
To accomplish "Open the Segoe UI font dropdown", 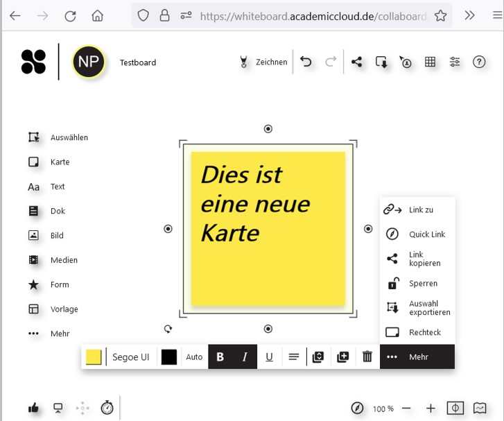I will point(130,357).
